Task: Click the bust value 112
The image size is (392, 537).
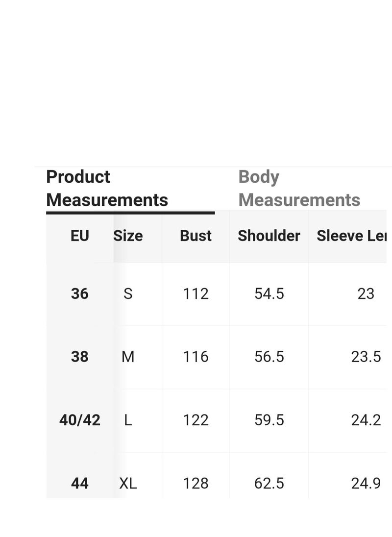Action: (196, 294)
